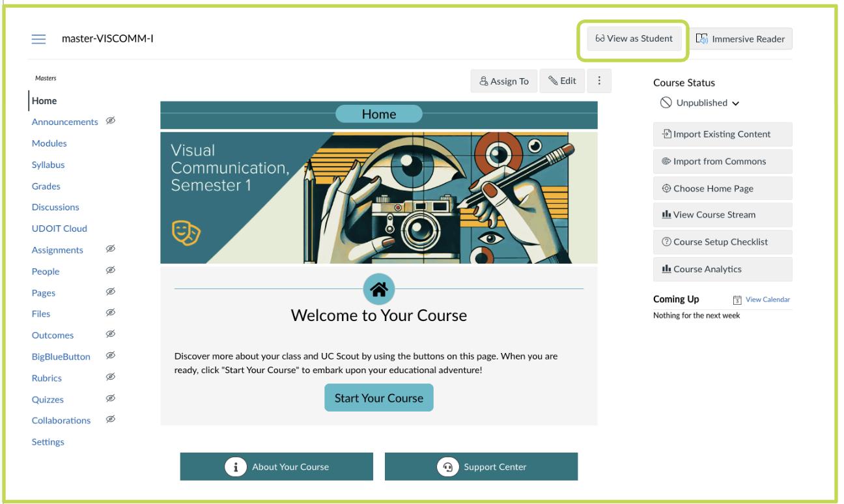
Task: Click the Coming Up heading
Action: pos(676,300)
